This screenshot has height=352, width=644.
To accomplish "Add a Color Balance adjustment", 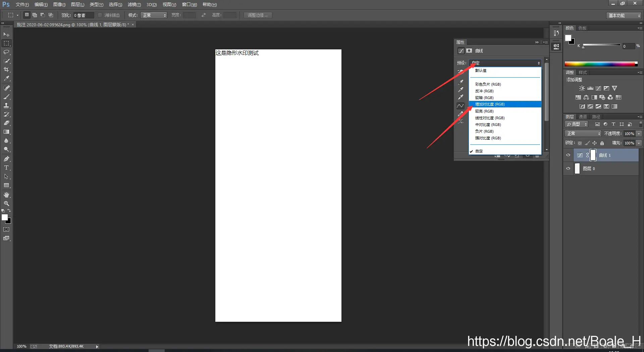I will pyautogui.click(x=586, y=97).
